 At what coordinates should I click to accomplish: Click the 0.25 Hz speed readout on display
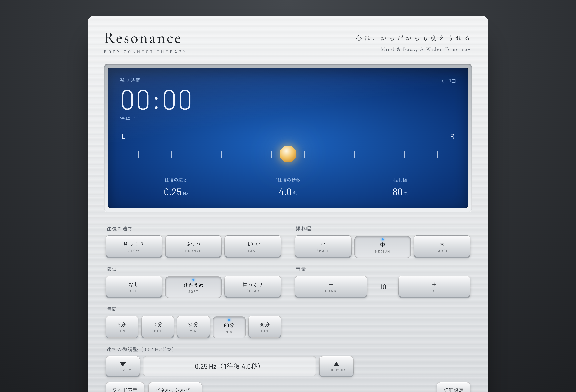click(x=176, y=192)
